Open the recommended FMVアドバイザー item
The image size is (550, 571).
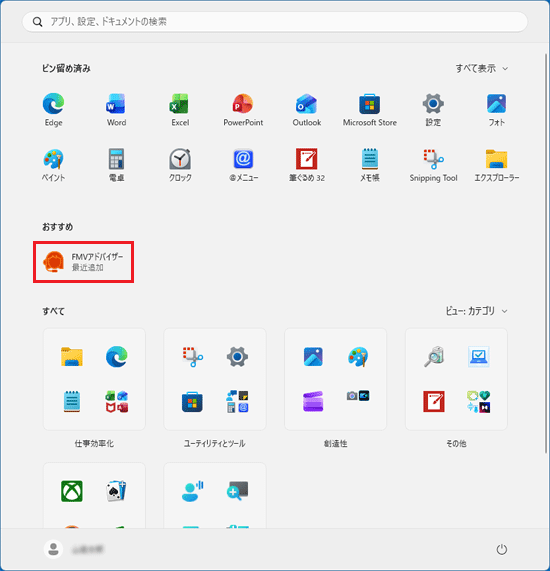[83, 262]
